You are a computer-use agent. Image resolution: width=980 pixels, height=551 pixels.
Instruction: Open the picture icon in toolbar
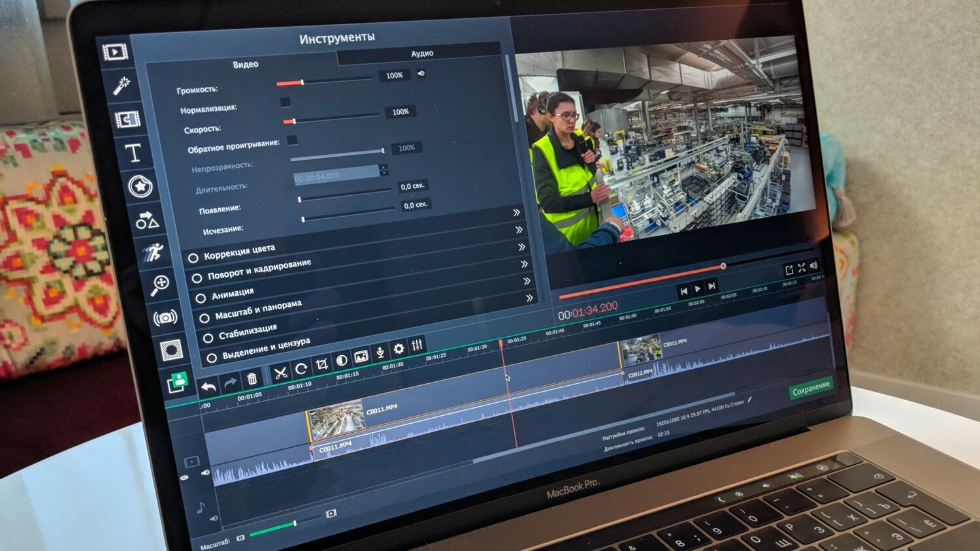point(361,356)
